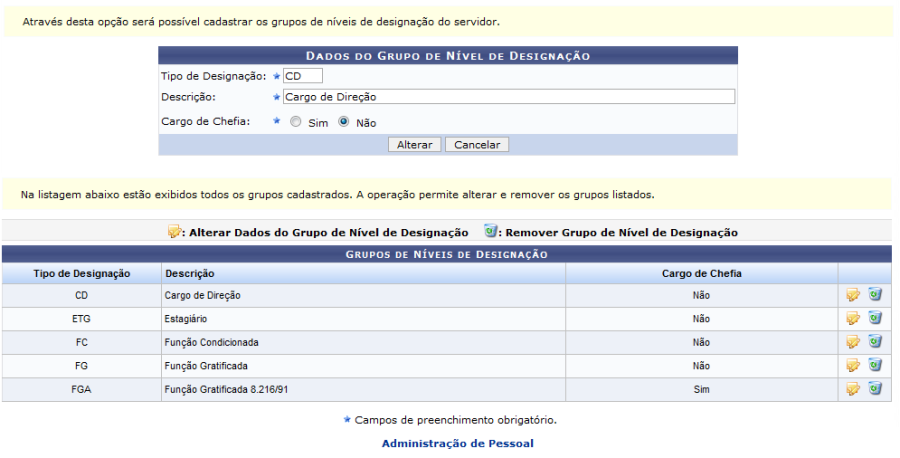Screen dimensions: 900x458
Task: Remove the FG Função Gratificada group
Action: click(875, 365)
